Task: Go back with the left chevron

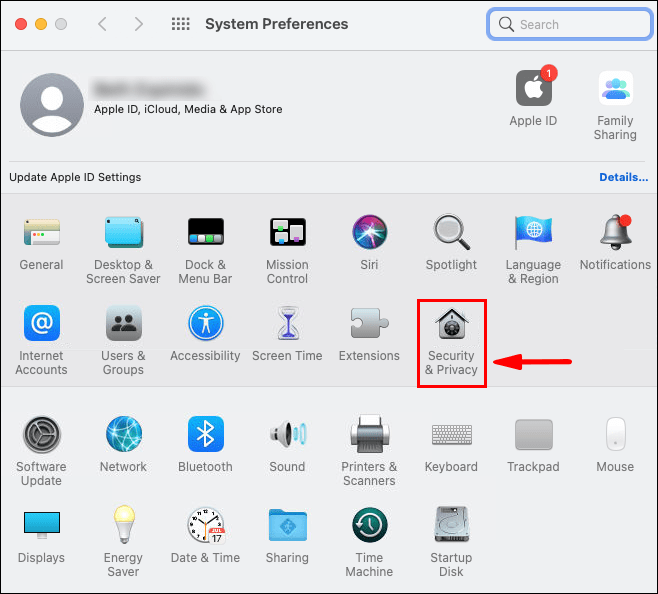Action: [102, 24]
